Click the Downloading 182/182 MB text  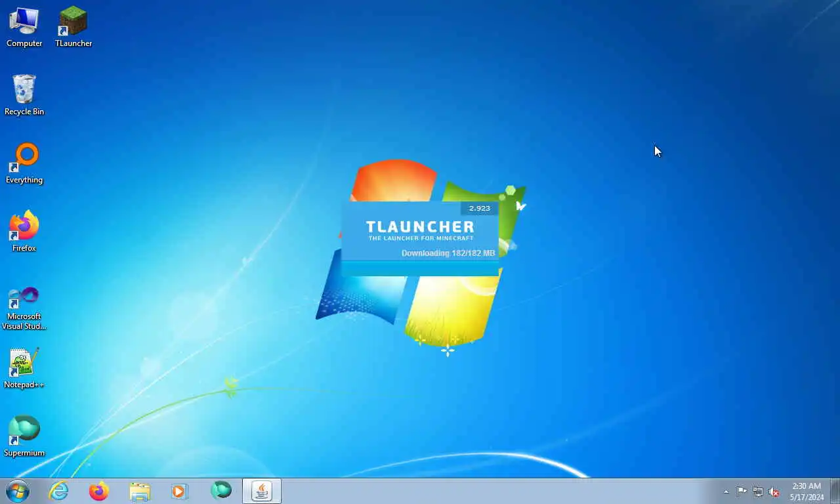[448, 253]
